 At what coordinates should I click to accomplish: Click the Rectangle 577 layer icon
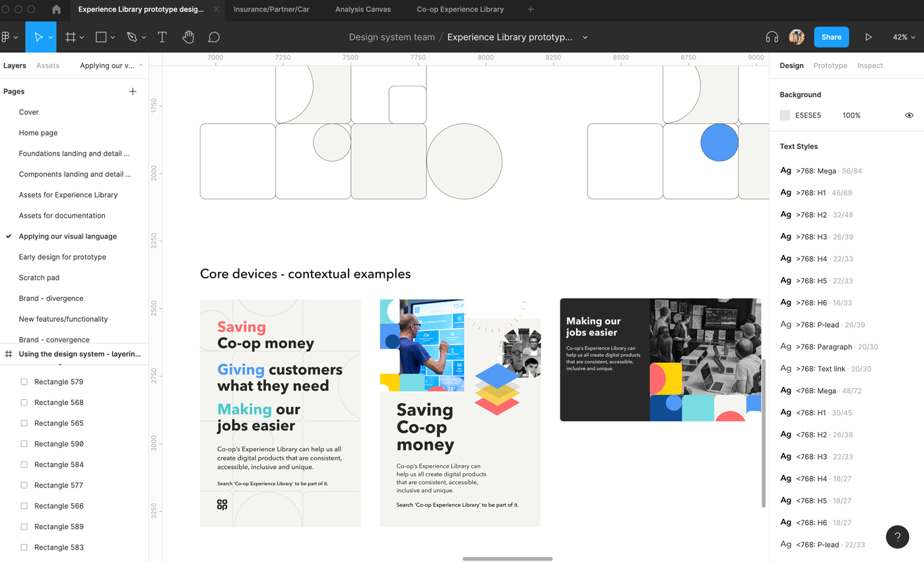pyautogui.click(x=24, y=485)
